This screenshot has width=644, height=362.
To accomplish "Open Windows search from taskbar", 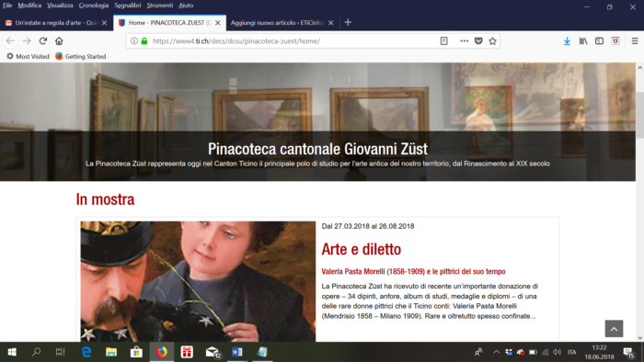I will [36, 352].
